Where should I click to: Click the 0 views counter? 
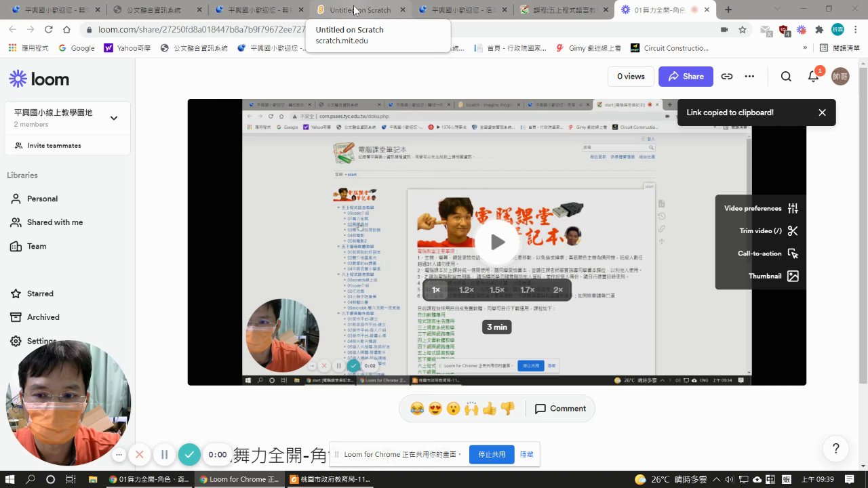pos(631,77)
